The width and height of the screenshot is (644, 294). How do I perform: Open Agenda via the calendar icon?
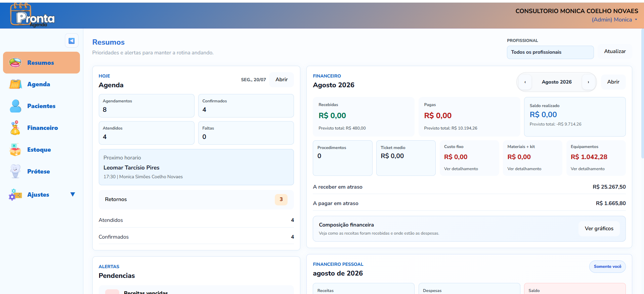[15, 84]
